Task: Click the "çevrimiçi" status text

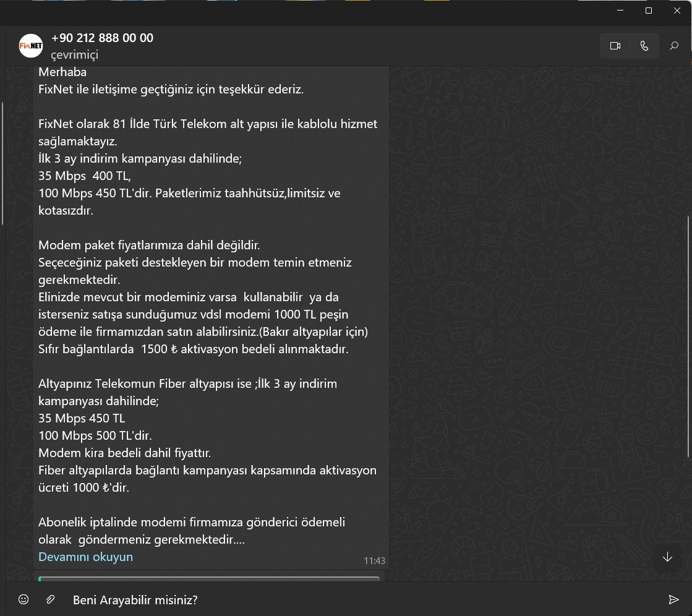Action: point(74,55)
